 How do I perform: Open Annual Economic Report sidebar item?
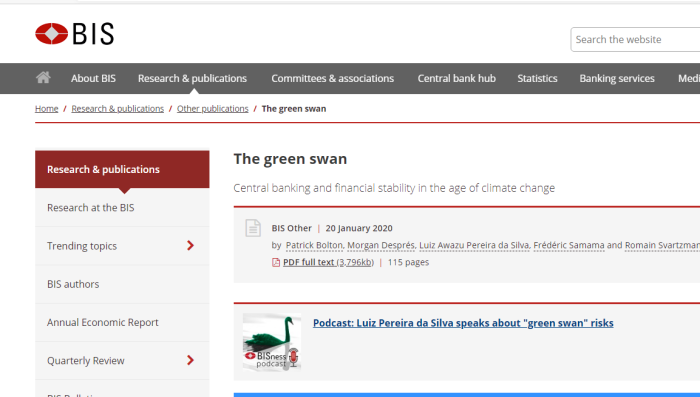point(122,322)
